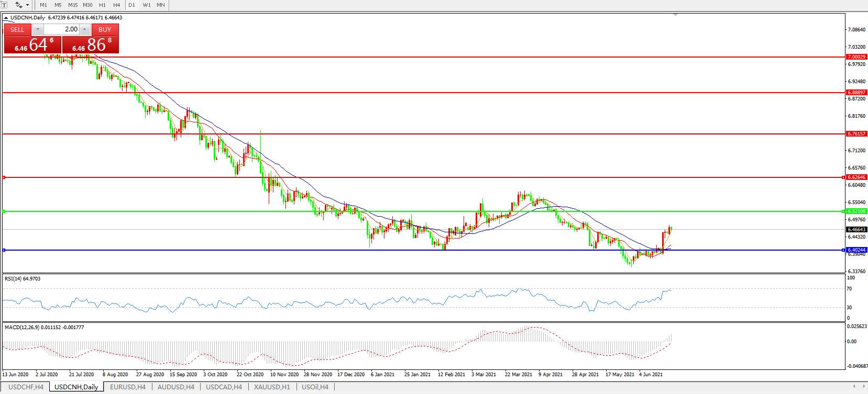Enable the W1 weekly timeframe
The height and width of the screenshot is (394, 868).
(147, 5)
